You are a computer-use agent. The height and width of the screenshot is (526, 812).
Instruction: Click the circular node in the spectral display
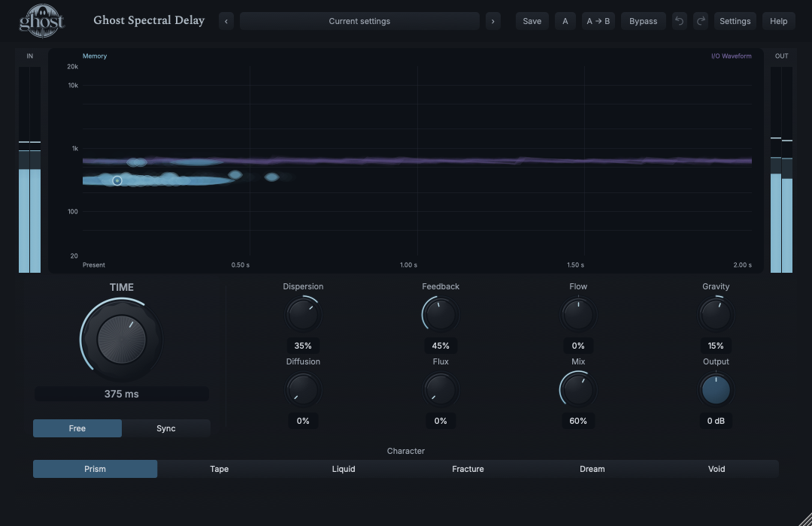[117, 180]
